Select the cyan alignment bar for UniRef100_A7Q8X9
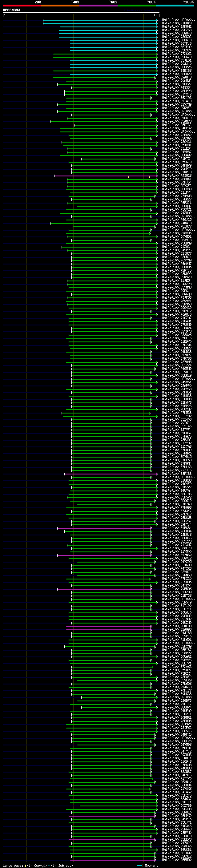The width and height of the screenshot is (197, 868). pyautogui.click(x=100, y=23)
